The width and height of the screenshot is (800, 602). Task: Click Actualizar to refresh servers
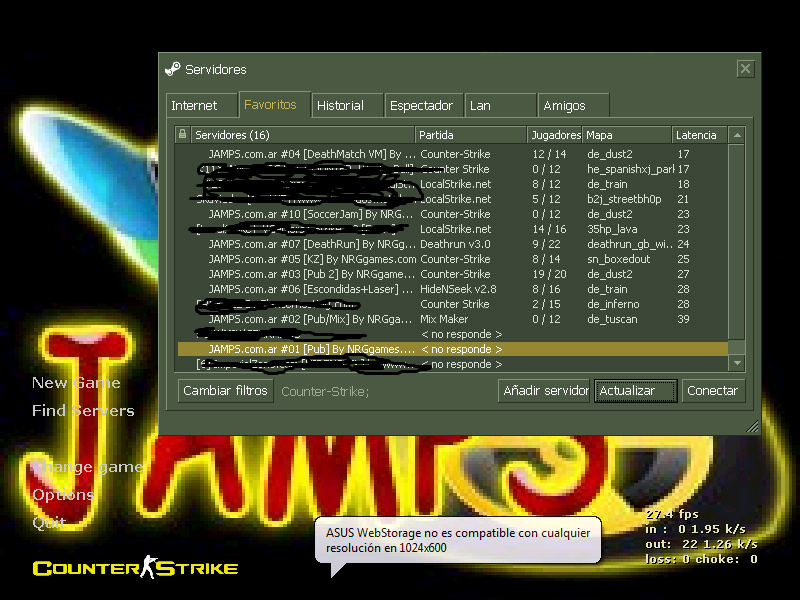tap(636, 391)
